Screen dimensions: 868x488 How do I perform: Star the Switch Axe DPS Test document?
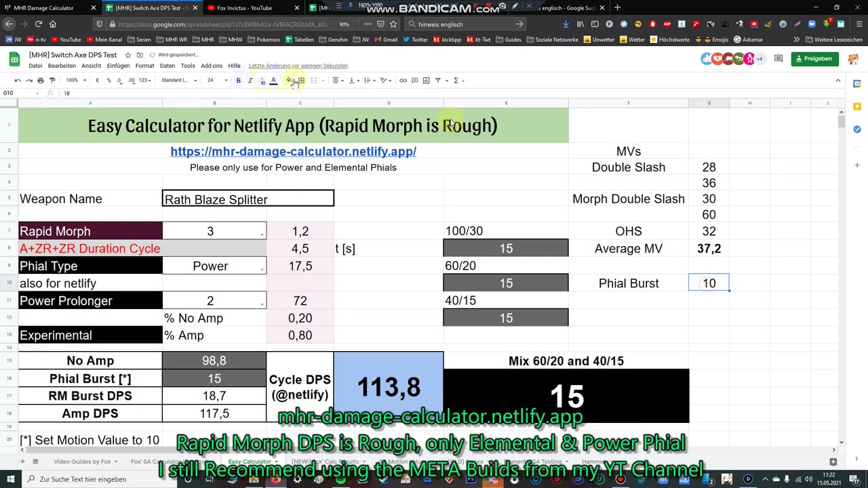click(127, 55)
